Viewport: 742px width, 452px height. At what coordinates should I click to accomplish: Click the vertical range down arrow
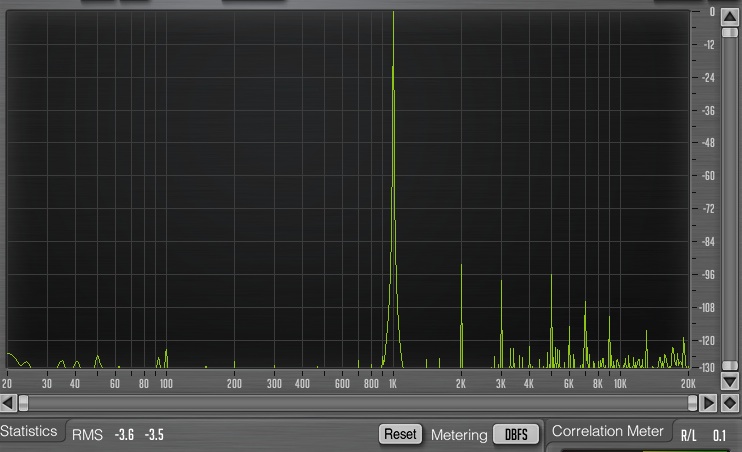[730, 381]
